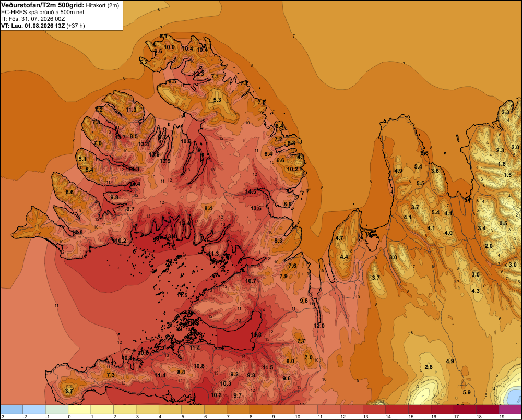522x420 pixels.
Task: Click the 2.8 temperature value
Action: [429, 367]
